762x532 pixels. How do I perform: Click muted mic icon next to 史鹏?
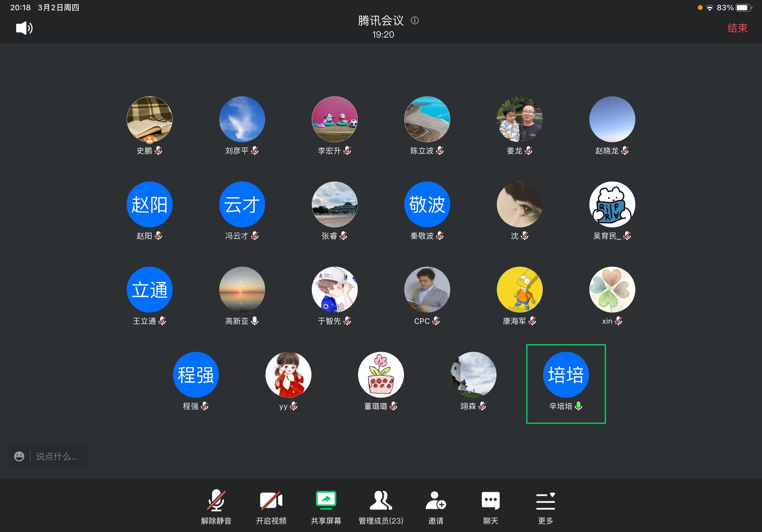coord(158,151)
